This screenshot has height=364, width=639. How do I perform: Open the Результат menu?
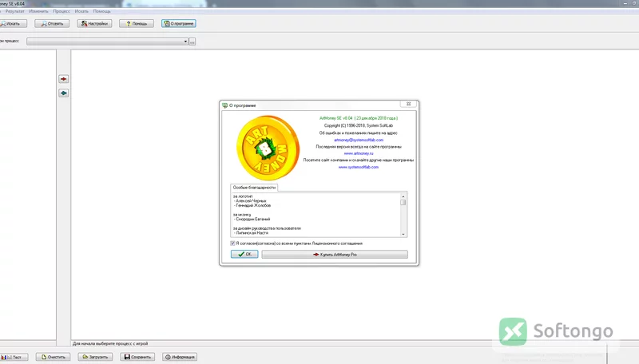coord(15,11)
